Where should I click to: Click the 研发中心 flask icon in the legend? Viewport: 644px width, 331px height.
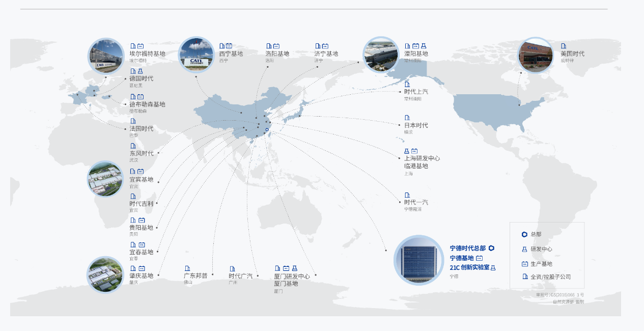pos(524,249)
